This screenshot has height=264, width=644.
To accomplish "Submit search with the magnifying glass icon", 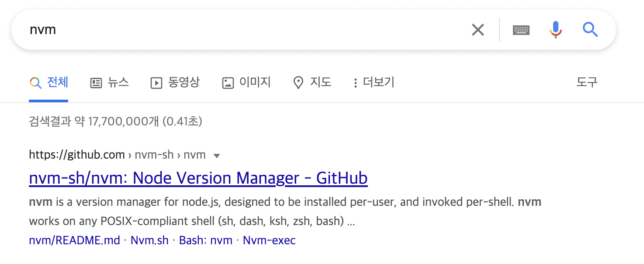I will click(590, 30).
